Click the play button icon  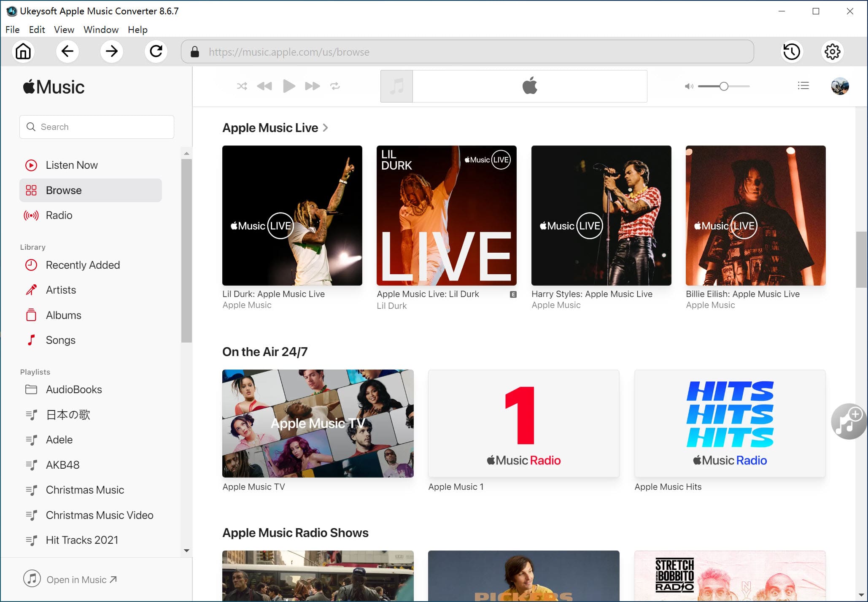(289, 86)
